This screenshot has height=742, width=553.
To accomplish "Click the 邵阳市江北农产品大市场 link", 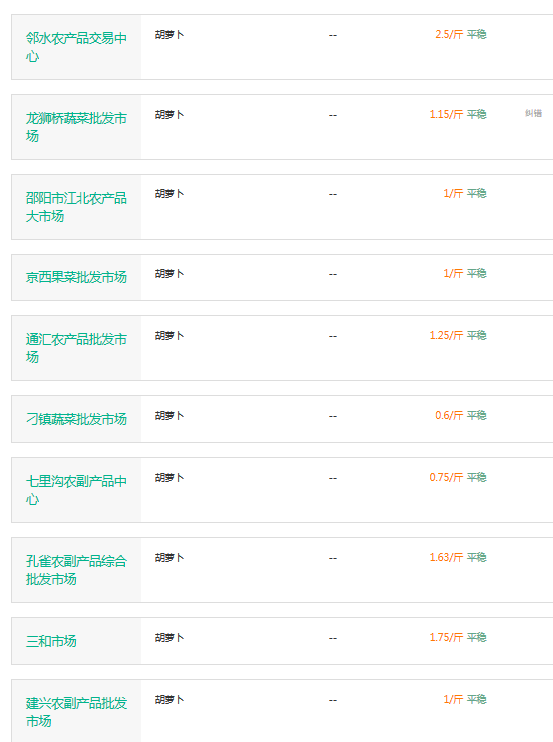I will 76,207.
